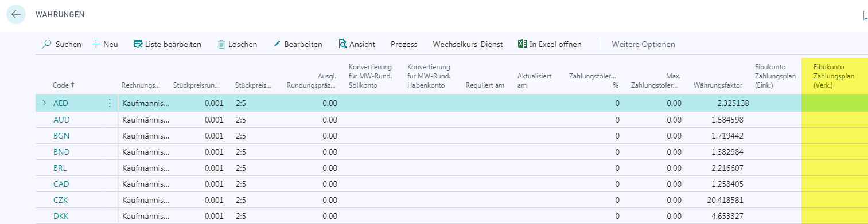Viewport: 868px width, 224px height.
Task: Open the Ansicht view icon
Action: (342, 44)
